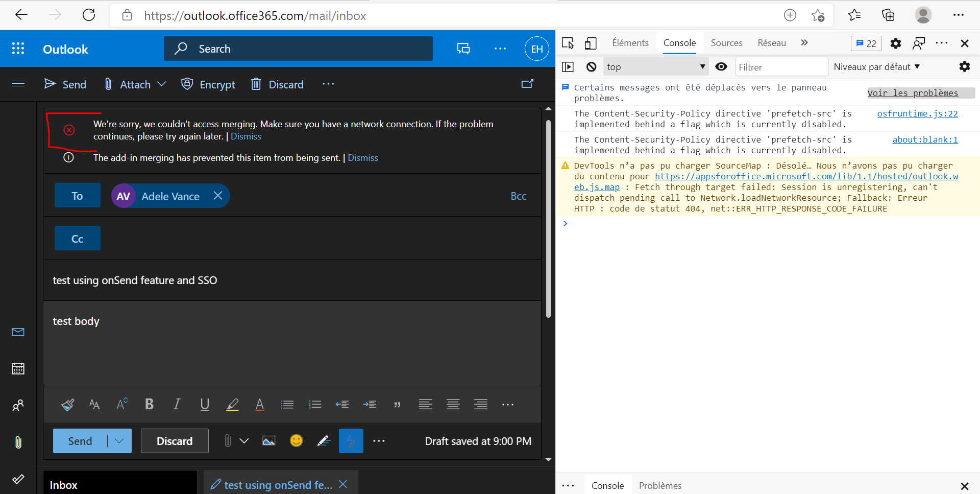Toggle Italic formatting
The width and height of the screenshot is (980, 494).
point(177,405)
